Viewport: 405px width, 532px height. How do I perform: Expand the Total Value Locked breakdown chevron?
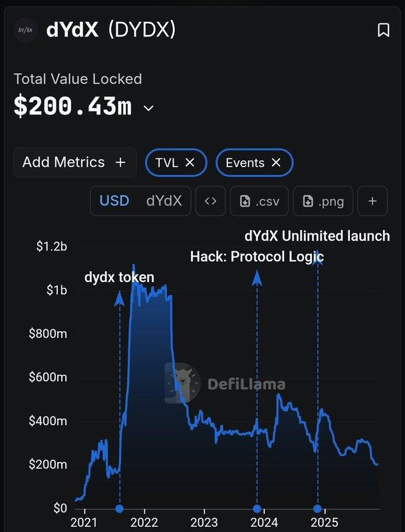coord(148,108)
